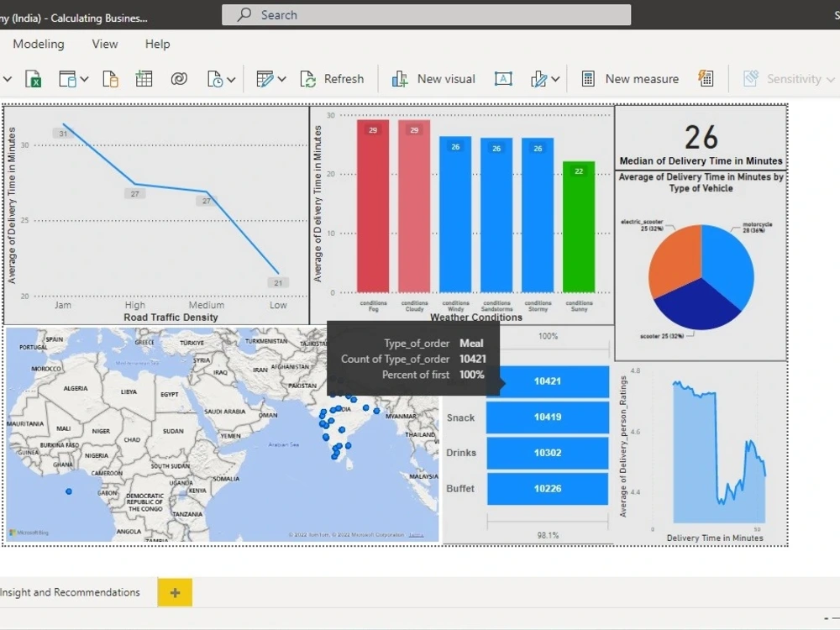This screenshot has width=840, height=630.
Task: Insert a text box from the toolbar
Action: click(x=504, y=78)
